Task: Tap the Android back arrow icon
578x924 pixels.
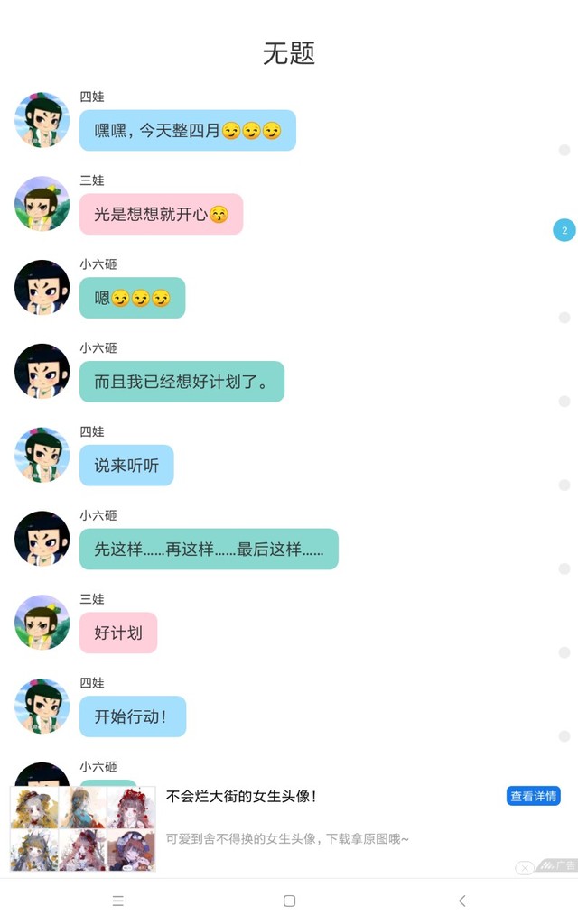Action: point(461,901)
